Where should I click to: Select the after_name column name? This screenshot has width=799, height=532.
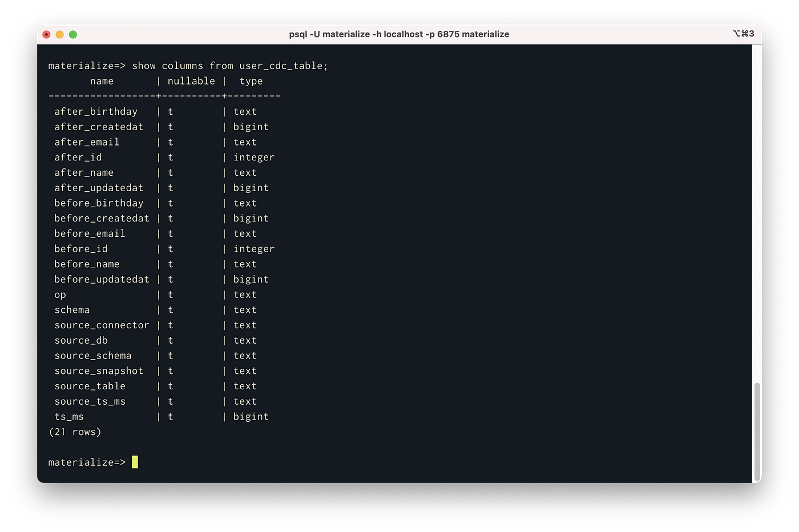pos(84,172)
